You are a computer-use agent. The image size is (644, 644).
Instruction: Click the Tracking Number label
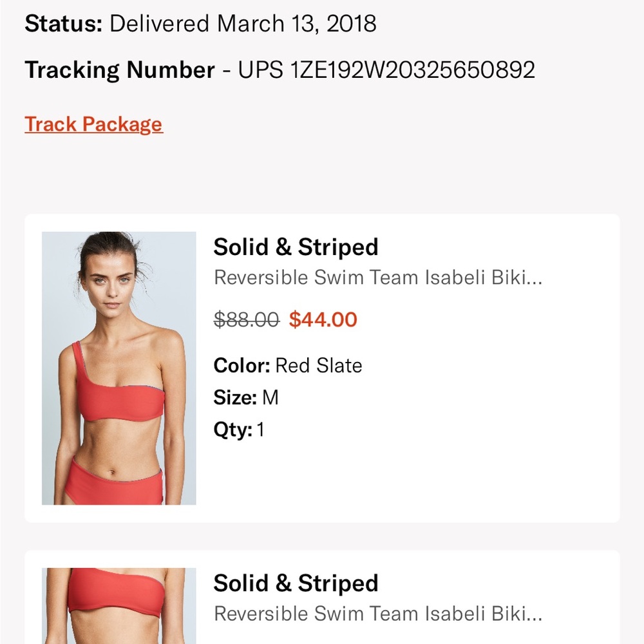coord(119,69)
